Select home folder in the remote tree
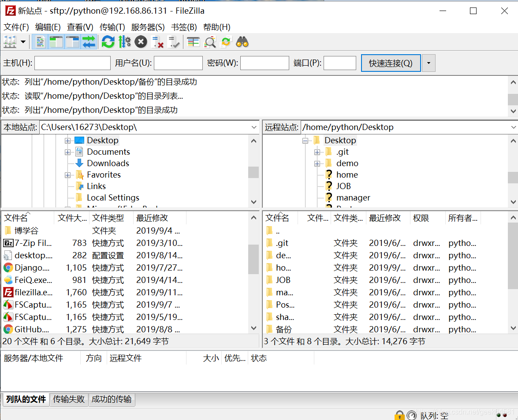The height and width of the screenshot is (420, 518). 347,175
